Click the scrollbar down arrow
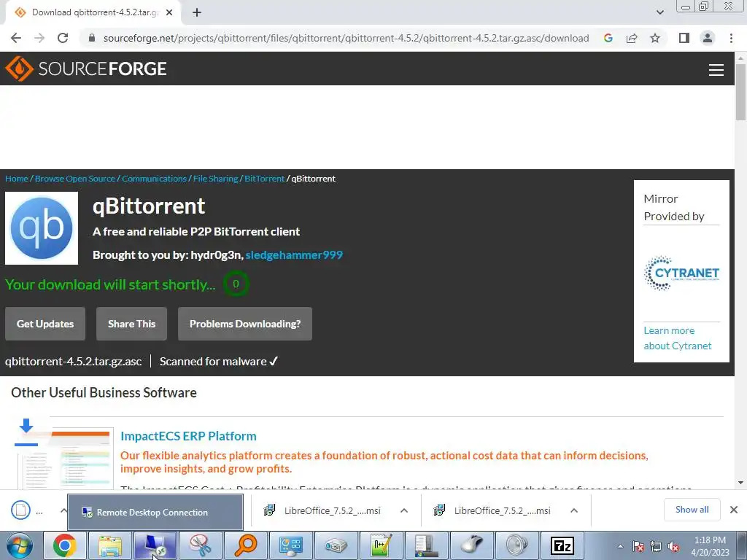This screenshot has width=747, height=560. 740,483
